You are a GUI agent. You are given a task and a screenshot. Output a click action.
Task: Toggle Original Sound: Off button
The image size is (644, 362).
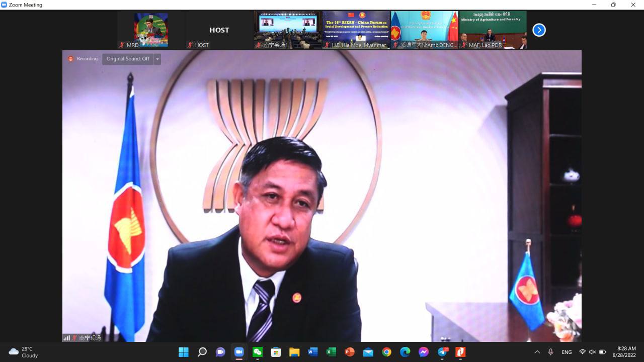pyautogui.click(x=128, y=59)
